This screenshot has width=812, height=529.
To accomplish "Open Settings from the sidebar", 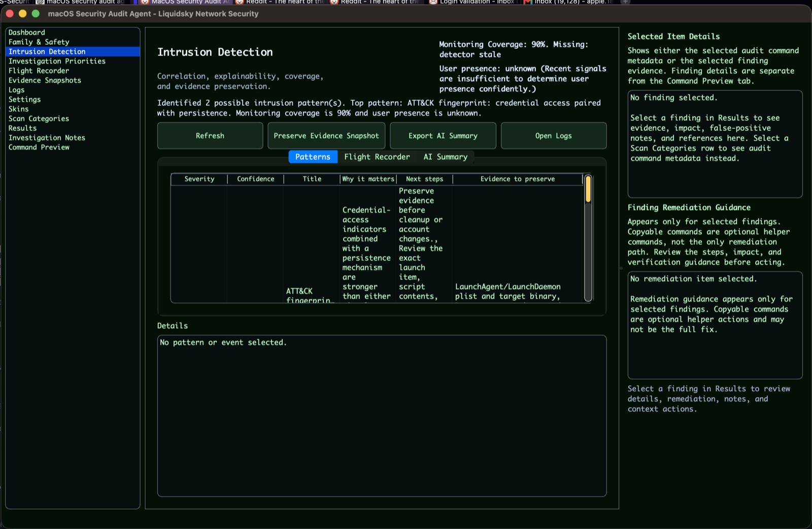I will [x=73, y=100].
